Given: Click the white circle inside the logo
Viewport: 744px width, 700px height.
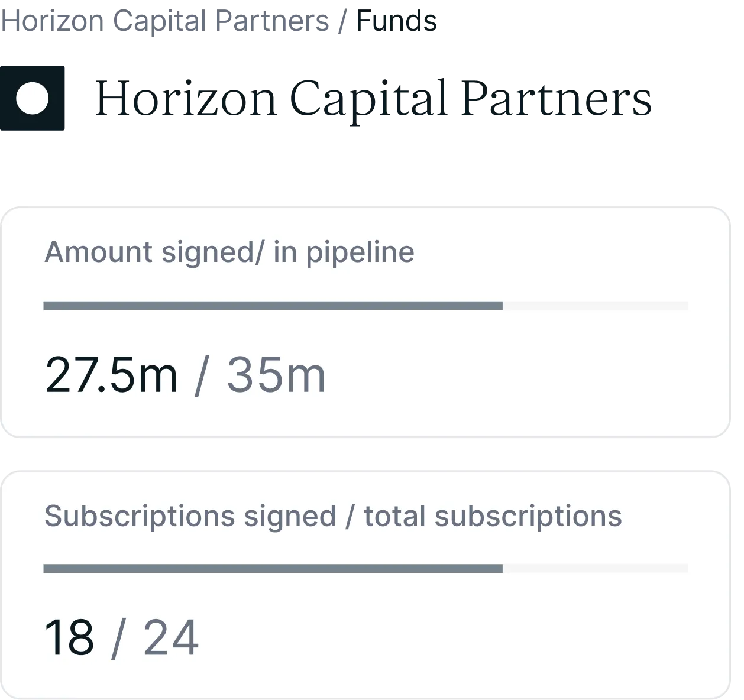Looking at the screenshot, I should pyautogui.click(x=32, y=98).
